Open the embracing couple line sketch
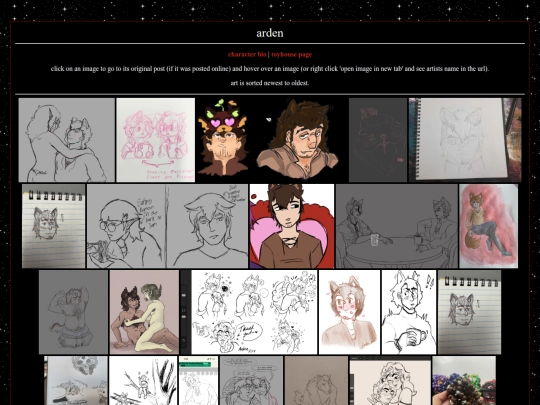The width and height of the screenshot is (540, 405). coord(66,140)
